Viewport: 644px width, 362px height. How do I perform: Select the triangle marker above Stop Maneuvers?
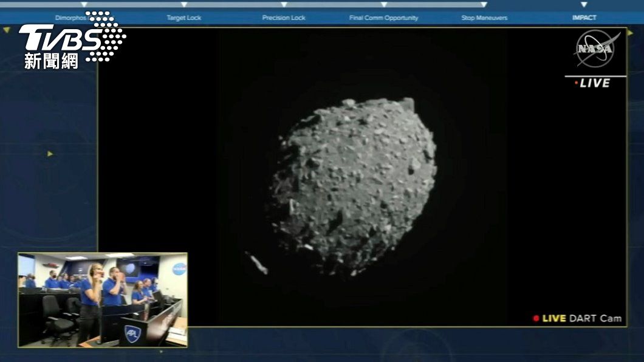484,4
